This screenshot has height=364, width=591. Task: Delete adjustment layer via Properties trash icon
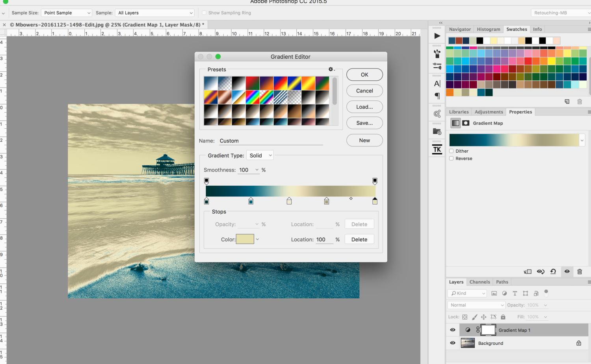[580, 272]
